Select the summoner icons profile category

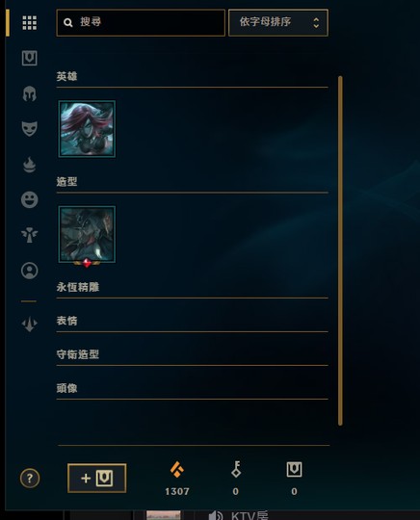click(x=30, y=271)
